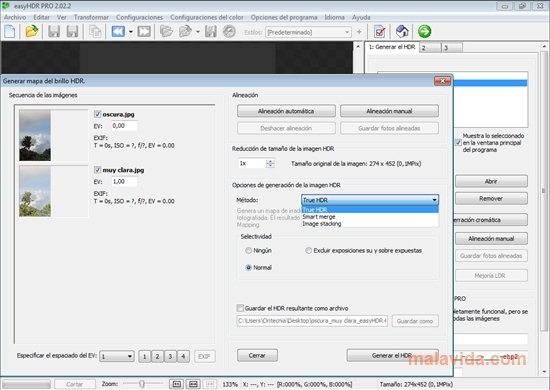The height and width of the screenshot is (390, 550).
Task: Click the second zoom fit icon in status bar
Action: click(193, 384)
